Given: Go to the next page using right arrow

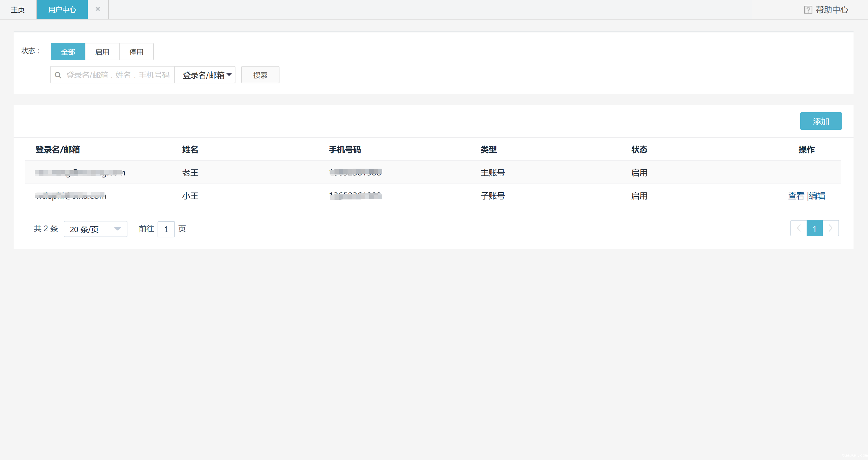Looking at the screenshot, I should (x=831, y=228).
